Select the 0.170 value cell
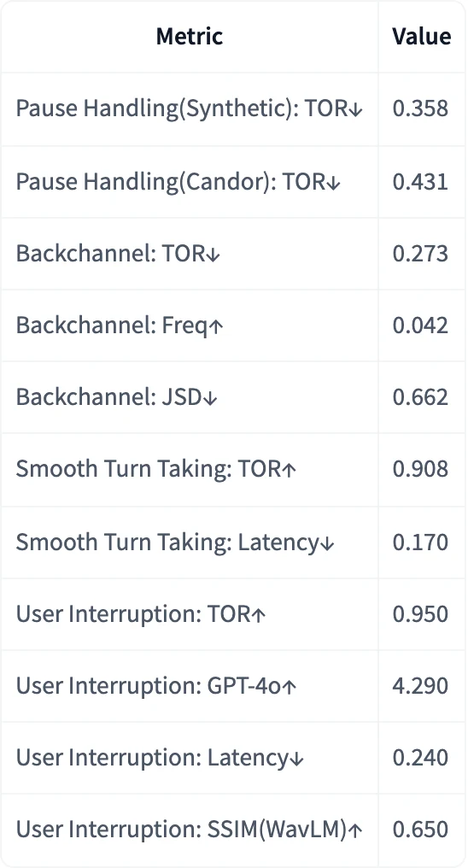Viewport: 468px width, 868px height. tap(422, 542)
